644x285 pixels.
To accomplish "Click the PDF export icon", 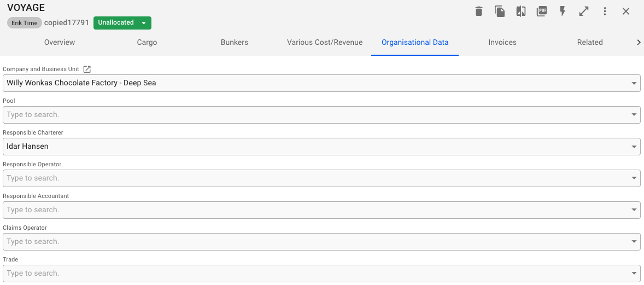I will click(x=542, y=11).
